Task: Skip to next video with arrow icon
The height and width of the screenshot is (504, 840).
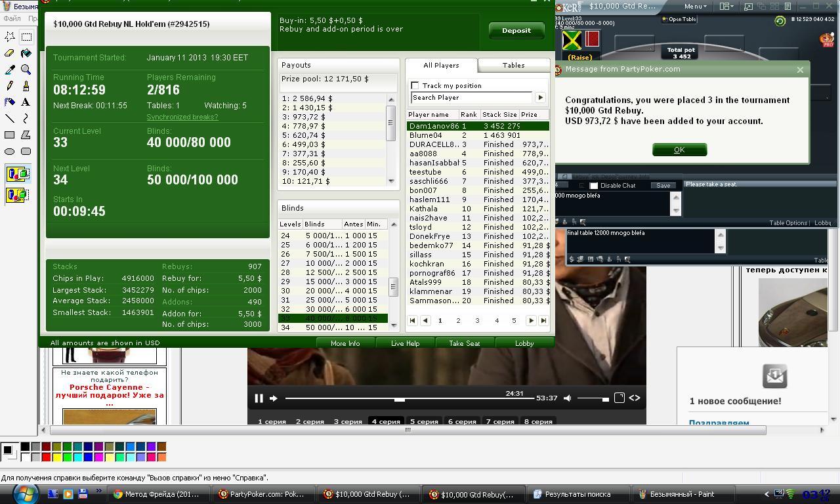Action: 274,398
